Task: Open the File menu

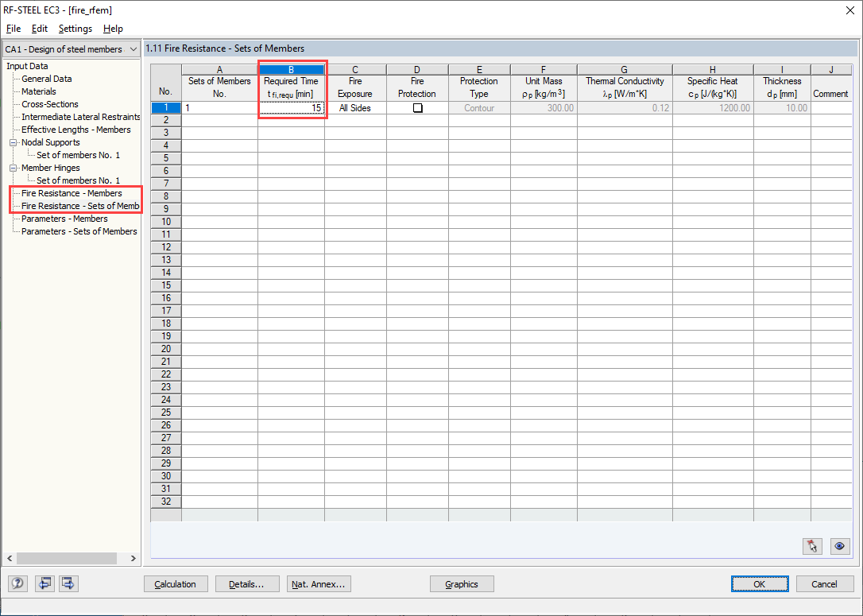Action: 13,28
